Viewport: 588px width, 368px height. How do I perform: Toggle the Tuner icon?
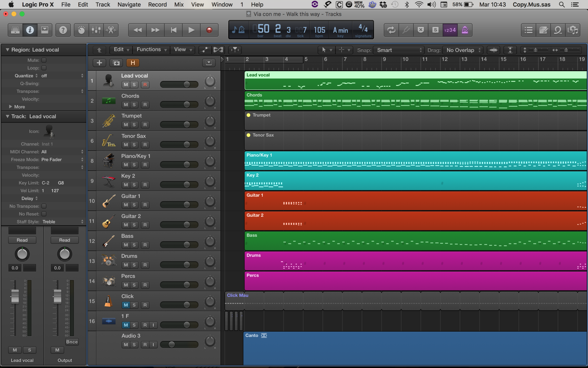[x=406, y=30]
